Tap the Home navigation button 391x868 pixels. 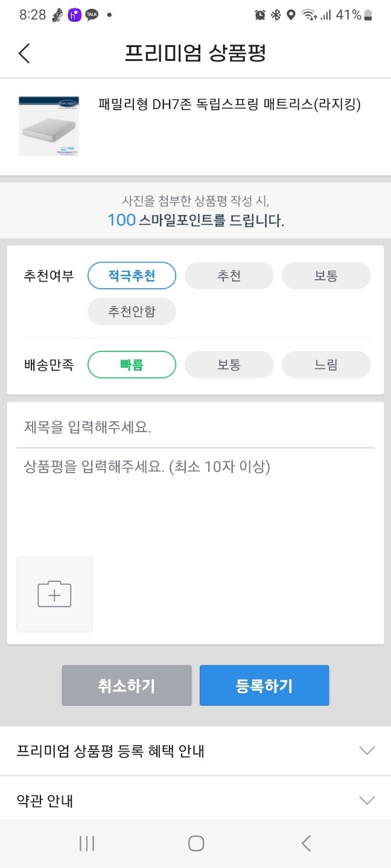195,844
